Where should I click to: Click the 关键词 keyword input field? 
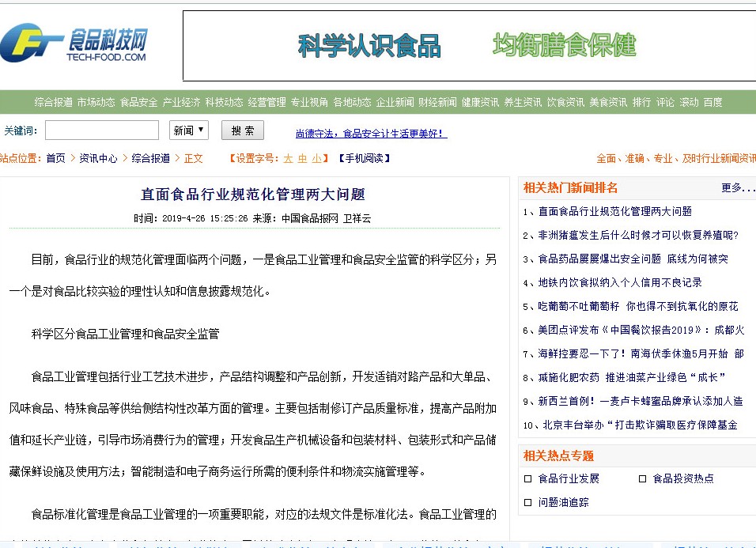tap(101, 130)
